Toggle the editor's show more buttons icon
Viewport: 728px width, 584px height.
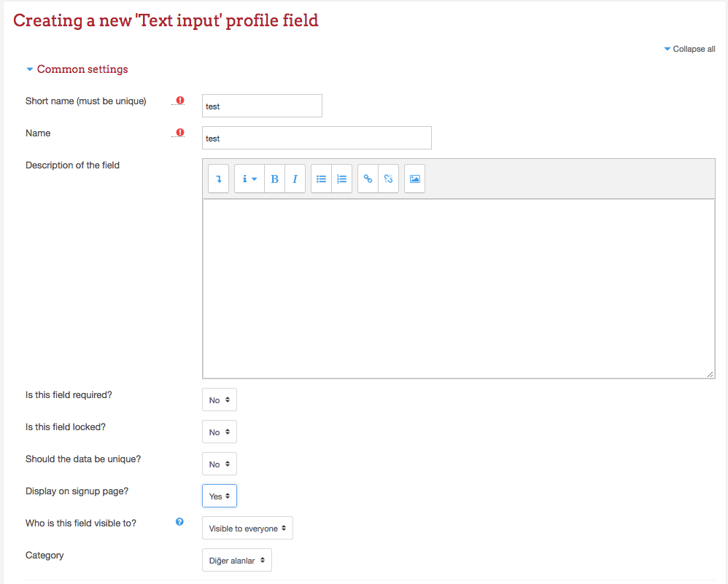219,179
